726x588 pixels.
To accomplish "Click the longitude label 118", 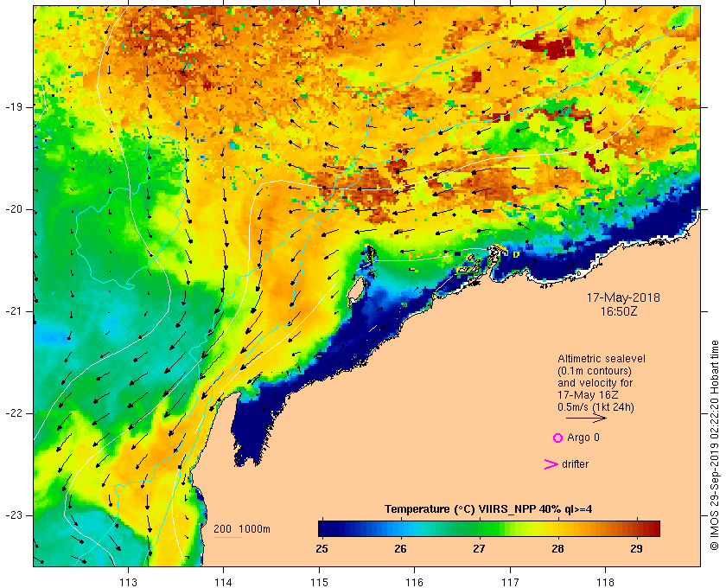I will 606,581.
